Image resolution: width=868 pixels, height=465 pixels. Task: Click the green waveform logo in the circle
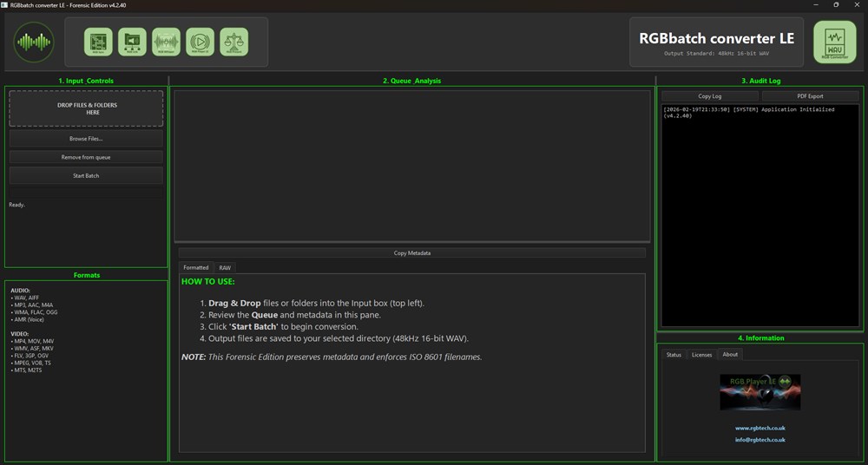pos(34,42)
